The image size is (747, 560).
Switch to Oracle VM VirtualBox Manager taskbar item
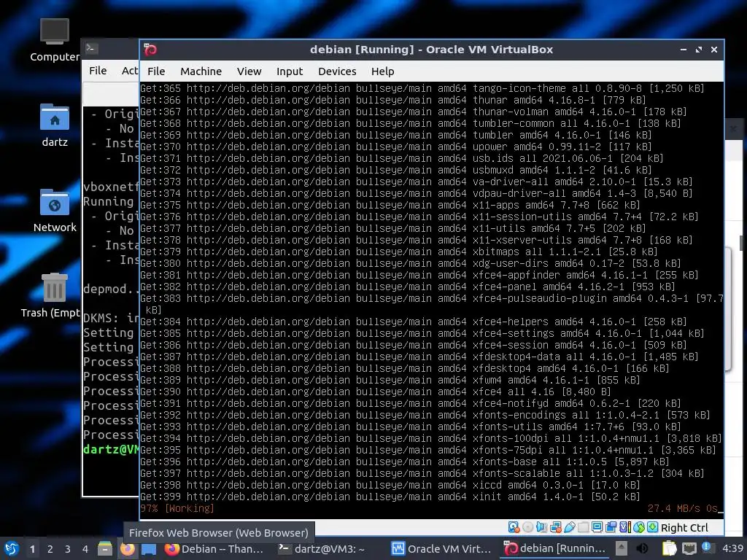441,549
